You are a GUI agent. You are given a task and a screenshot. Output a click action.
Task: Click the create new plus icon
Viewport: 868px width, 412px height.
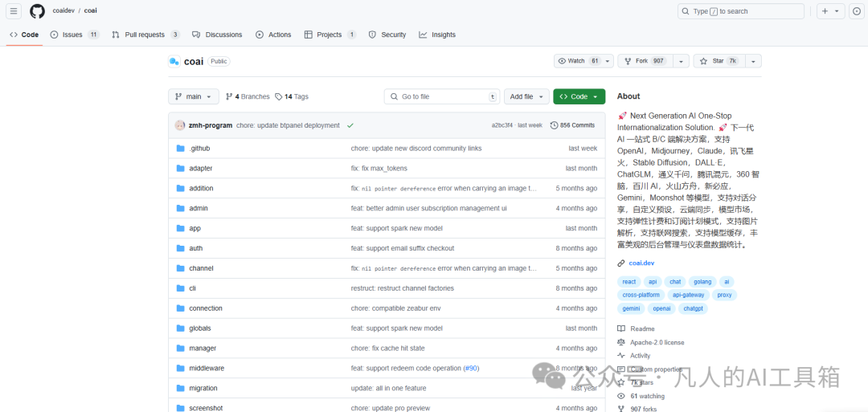click(825, 11)
